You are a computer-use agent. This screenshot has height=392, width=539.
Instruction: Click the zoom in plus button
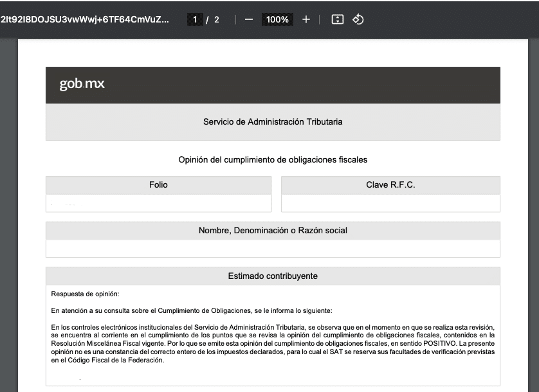click(306, 19)
